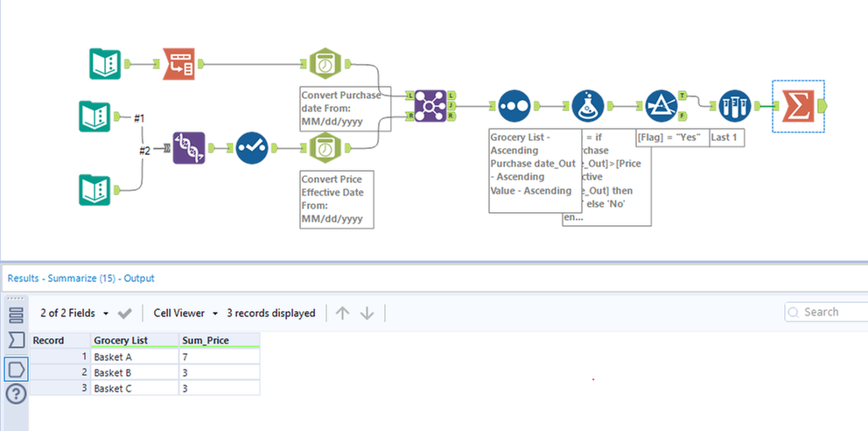This screenshot has height=431, width=868.
Task: Open the help question mark icon
Action: (16, 394)
